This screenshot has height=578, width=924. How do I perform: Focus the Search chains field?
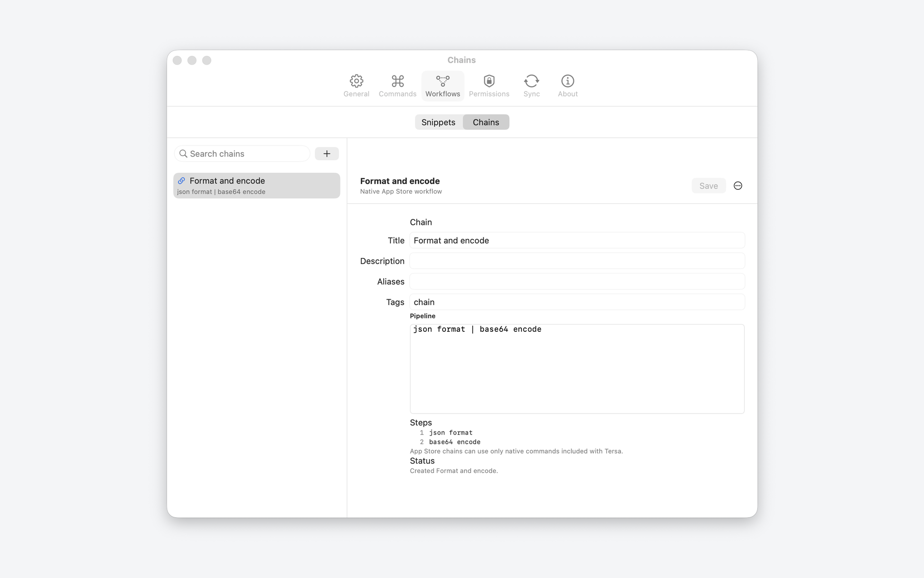[242, 154]
